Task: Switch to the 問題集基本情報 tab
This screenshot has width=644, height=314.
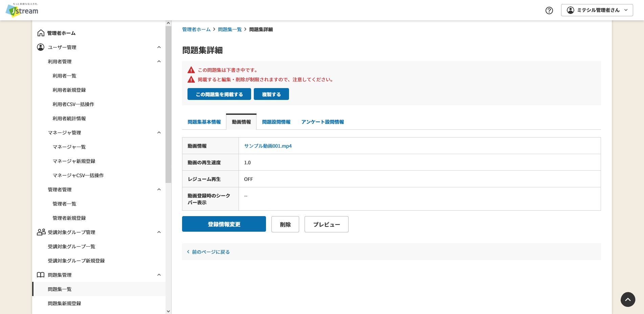Action: tap(204, 122)
